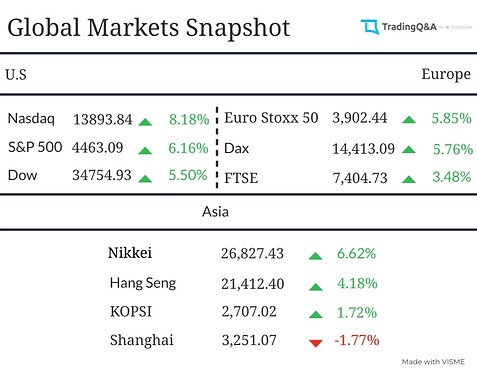Click the red down arrow beside Shanghai

pyautogui.click(x=316, y=343)
